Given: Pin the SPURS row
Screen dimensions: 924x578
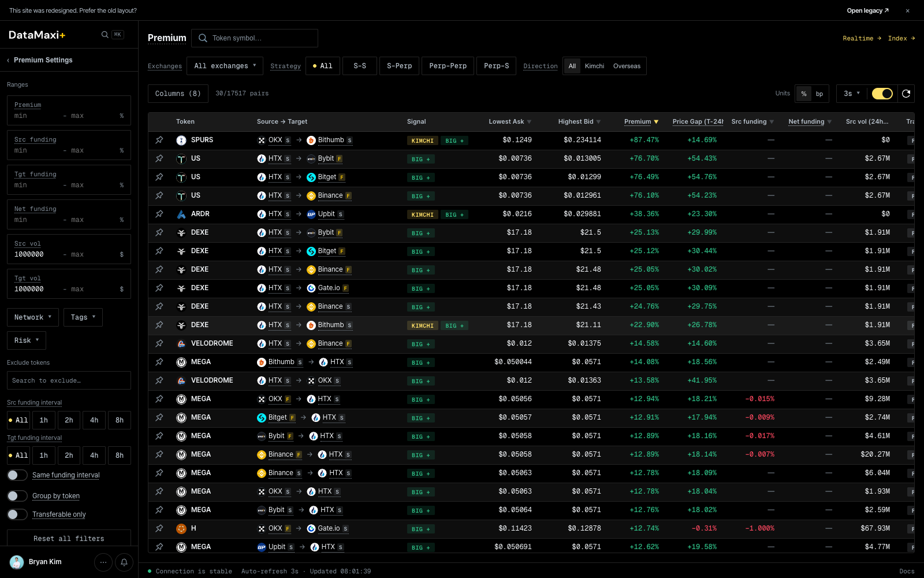Looking at the screenshot, I should coord(159,140).
